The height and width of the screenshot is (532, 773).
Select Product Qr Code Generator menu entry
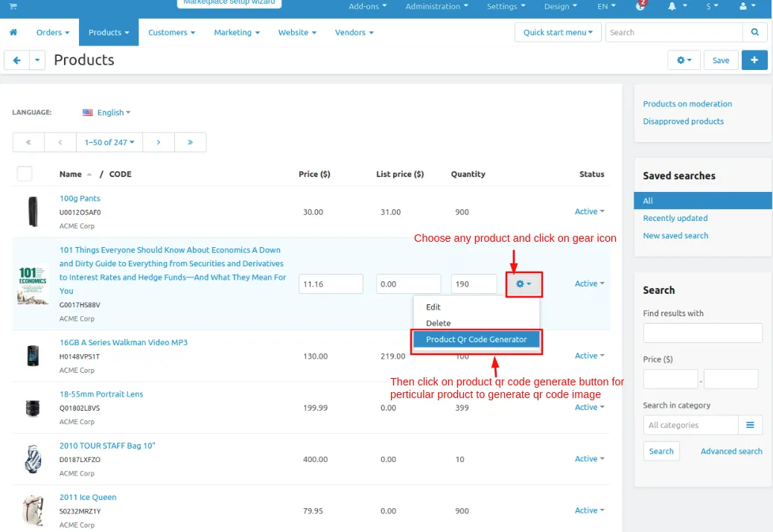click(x=476, y=339)
